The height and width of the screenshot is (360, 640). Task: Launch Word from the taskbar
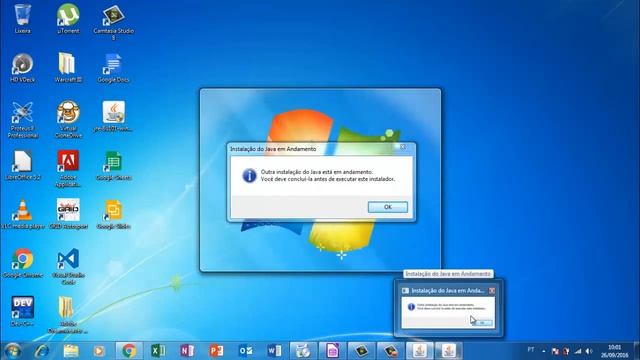click(x=274, y=351)
